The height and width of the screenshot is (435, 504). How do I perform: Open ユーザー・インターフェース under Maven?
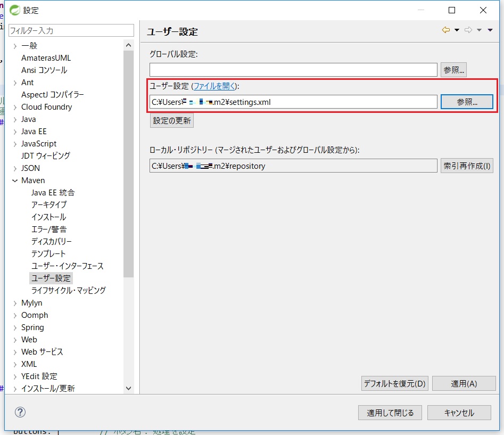[x=68, y=266]
